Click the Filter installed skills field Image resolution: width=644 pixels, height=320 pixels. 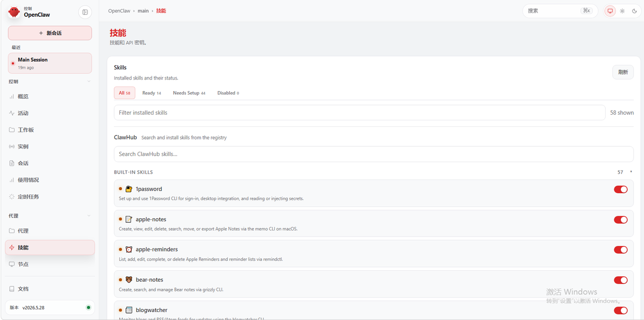point(360,113)
